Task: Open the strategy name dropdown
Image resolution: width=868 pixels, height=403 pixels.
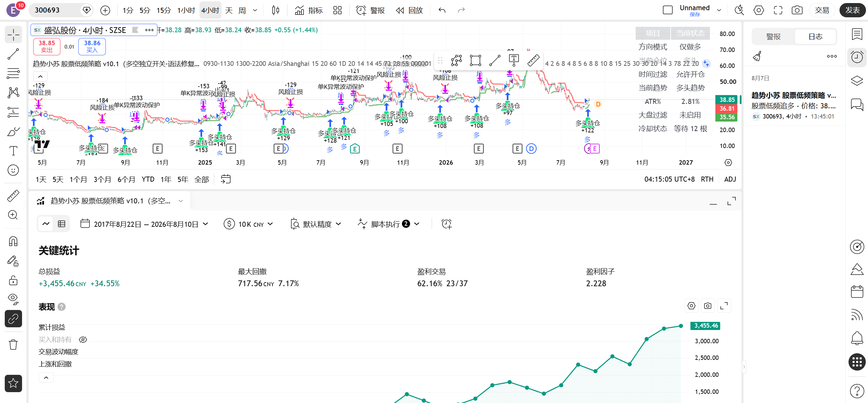Action: pos(181,201)
